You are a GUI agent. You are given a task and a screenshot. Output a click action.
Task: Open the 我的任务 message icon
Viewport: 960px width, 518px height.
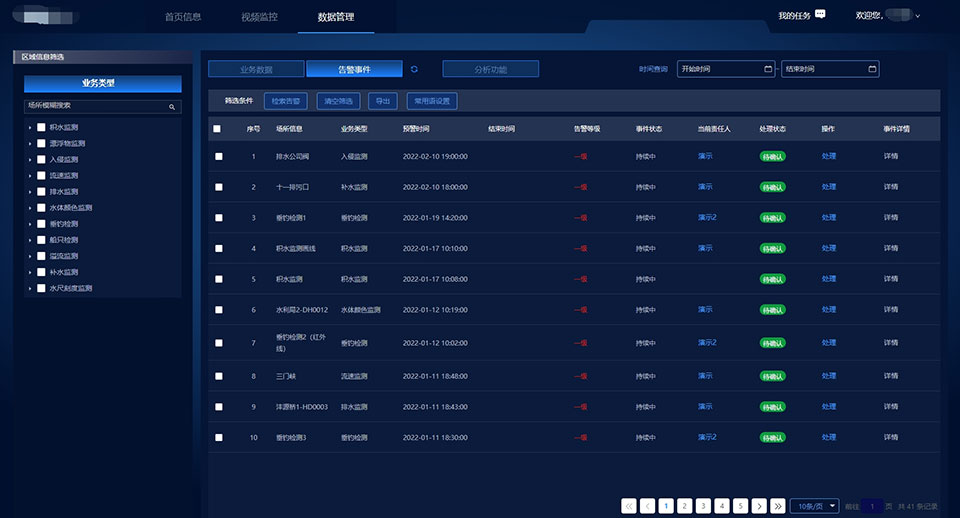[x=821, y=15]
